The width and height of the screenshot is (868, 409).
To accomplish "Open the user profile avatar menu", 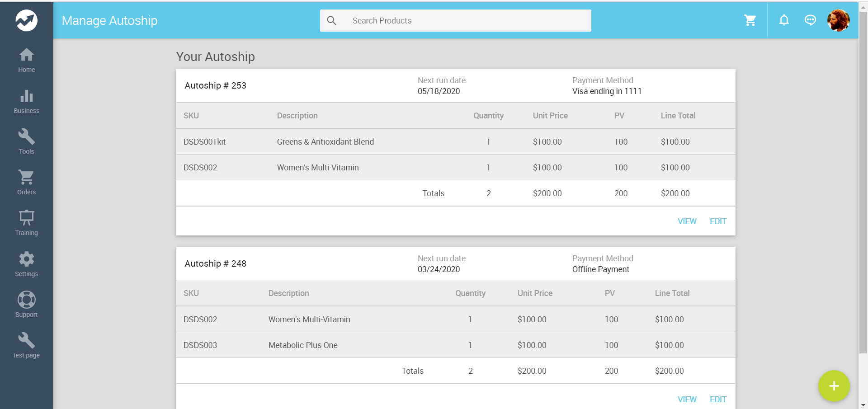I will click(x=838, y=20).
